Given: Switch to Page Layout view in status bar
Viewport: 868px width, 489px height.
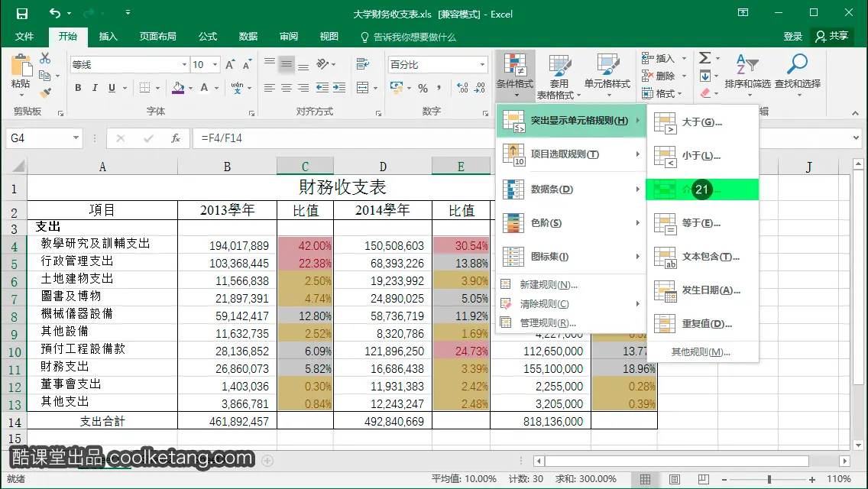Looking at the screenshot, I should click(674, 479).
